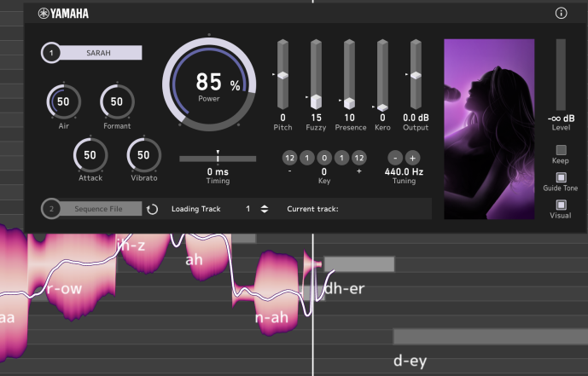Click the Sequence File selector
Screen dimensions: 588x376
(x=98, y=209)
